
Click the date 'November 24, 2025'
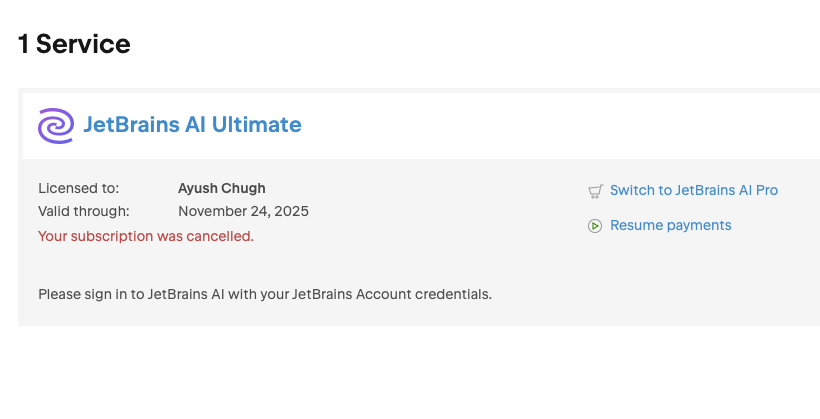click(243, 211)
